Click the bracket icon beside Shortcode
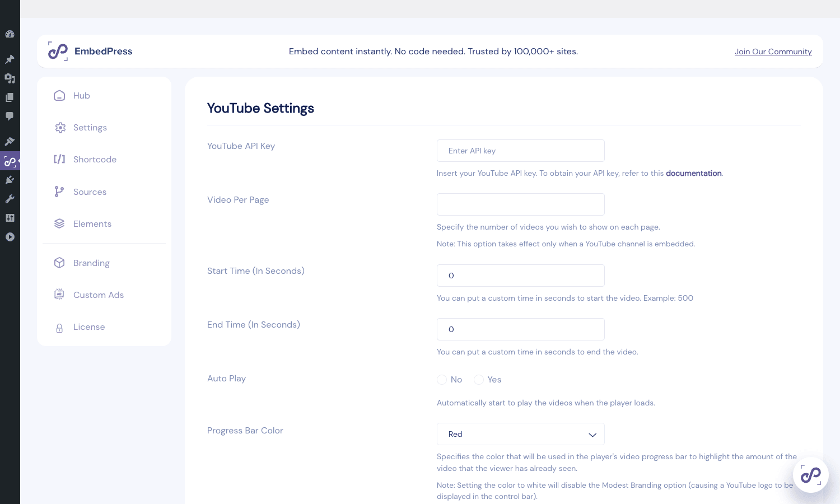The width and height of the screenshot is (840, 504). pyautogui.click(x=59, y=160)
